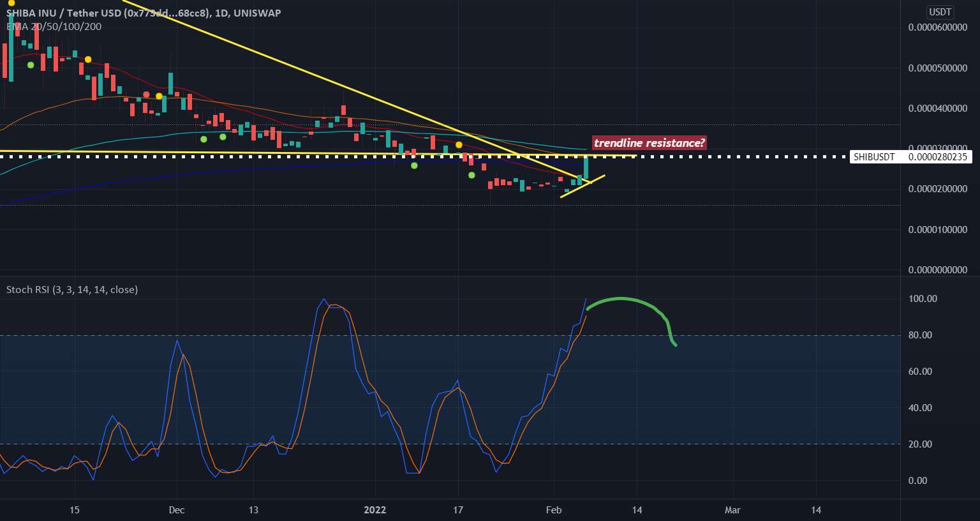Click the Feb label on time axis

click(x=554, y=510)
